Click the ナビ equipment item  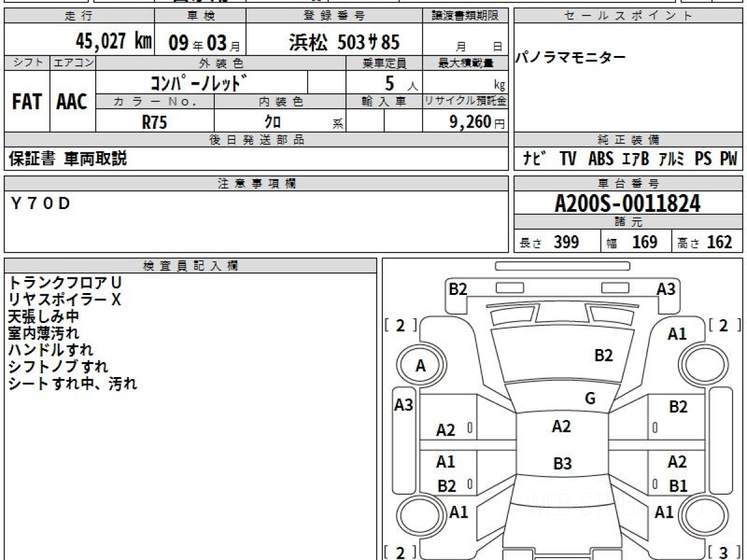(535, 159)
